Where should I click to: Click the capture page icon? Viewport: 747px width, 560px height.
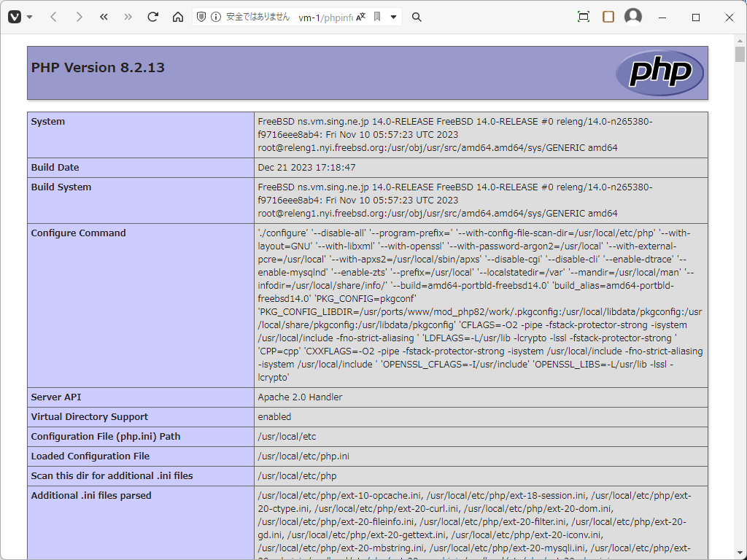(584, 17)
